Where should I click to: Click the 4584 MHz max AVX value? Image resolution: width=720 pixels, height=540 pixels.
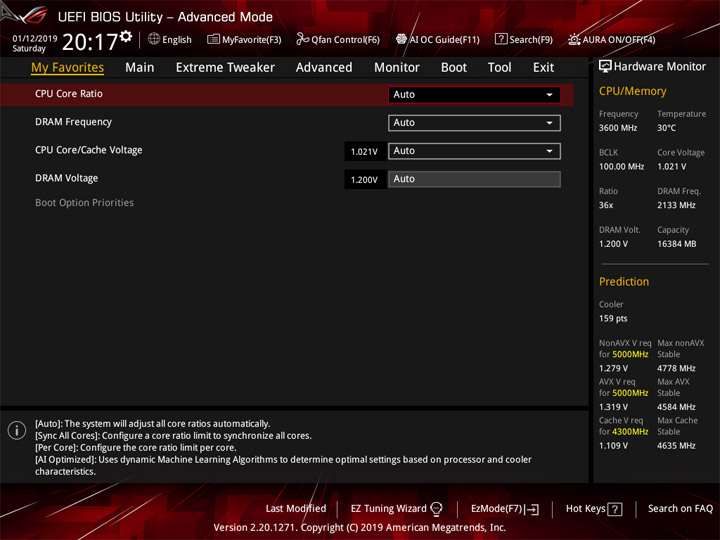676,407
